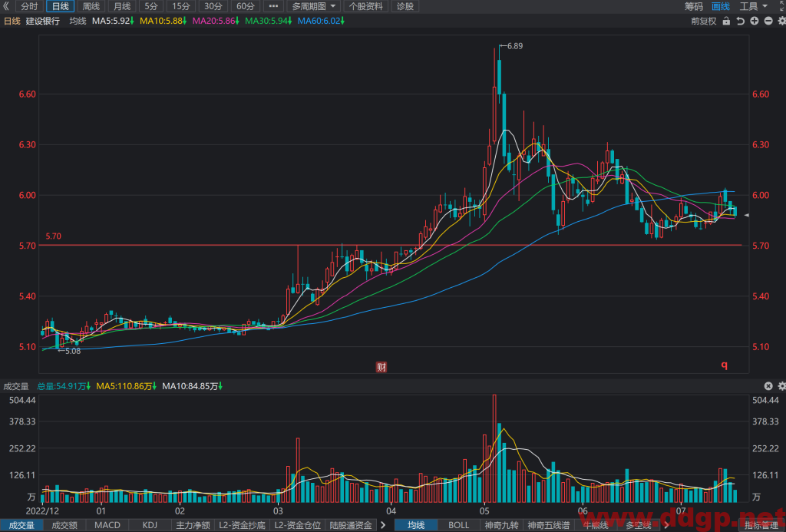This screenshot has height=532, width=786.
Task: Switch to the 牛熊线 overlay tab
Action: click(596, 526)
